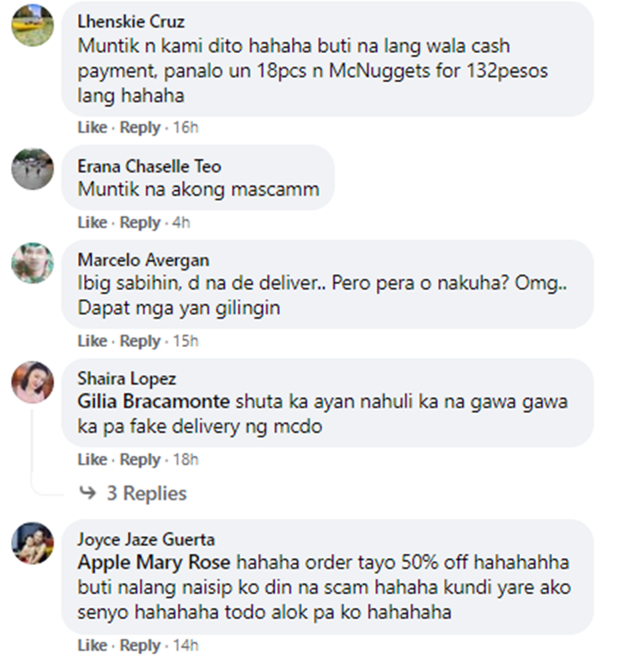Click the Lhenskie Cruz name link

[131, 21]
